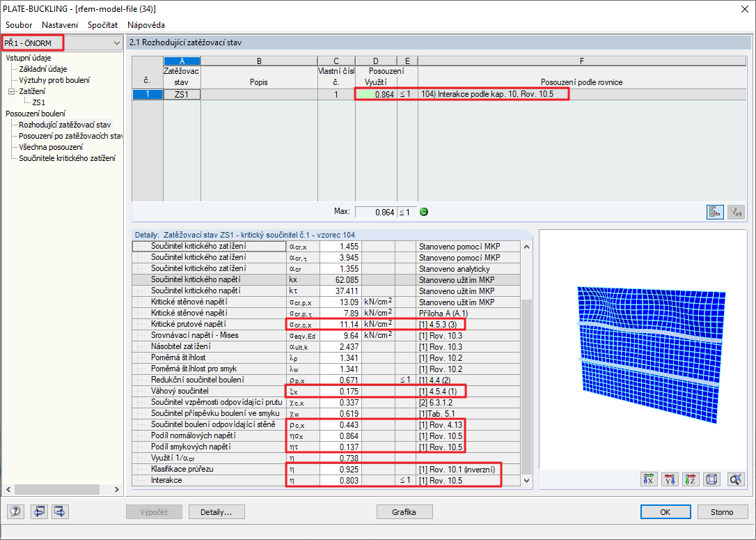Viewport: 756px width, 540px height.
Task: Go to previous table window arrow
Action: click(40, 511)
